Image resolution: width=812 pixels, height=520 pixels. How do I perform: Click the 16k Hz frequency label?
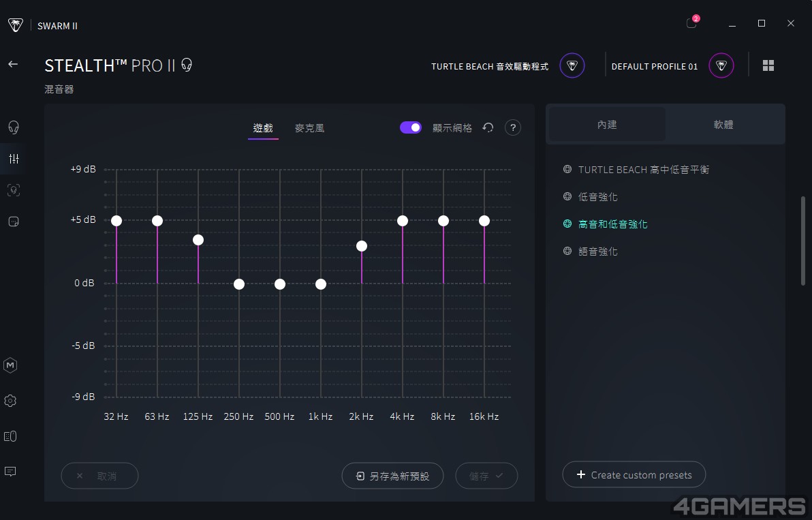tap(484, 416)
